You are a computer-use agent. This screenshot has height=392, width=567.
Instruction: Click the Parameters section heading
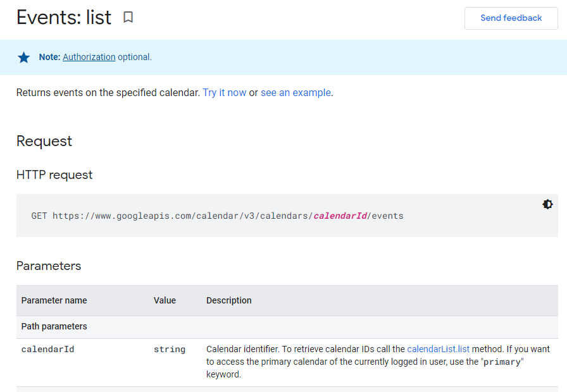click(49, 266)
